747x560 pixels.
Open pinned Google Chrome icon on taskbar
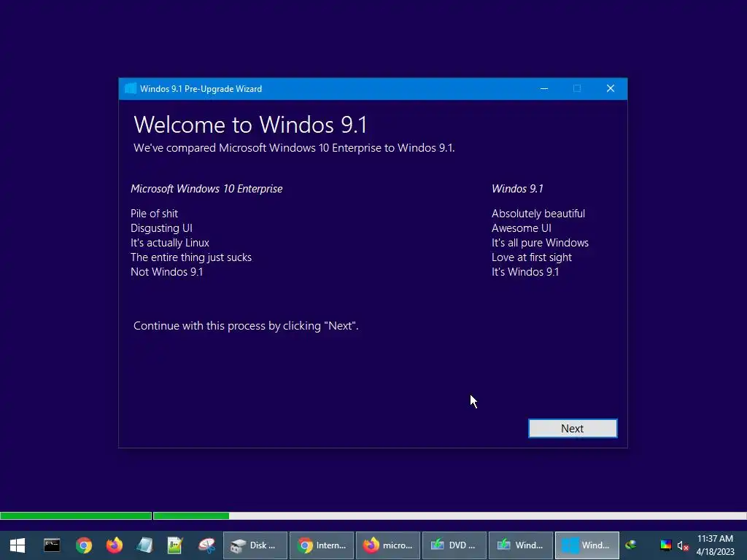point(83,545)
